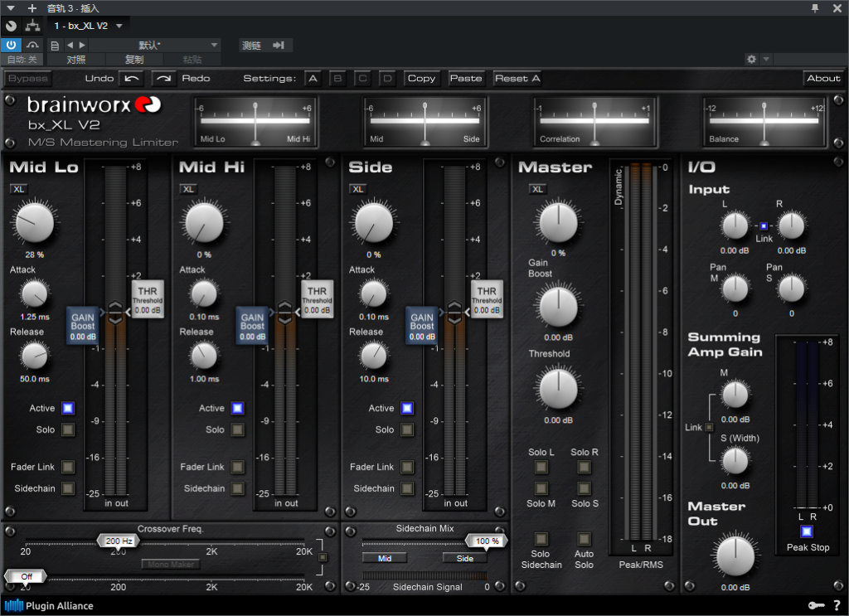Image resolution: width=849 pixels, height=616 pixels.
Task: Toggle the Mid Lo Active switch
Action: pyautogui.click(x=68, y=408)
